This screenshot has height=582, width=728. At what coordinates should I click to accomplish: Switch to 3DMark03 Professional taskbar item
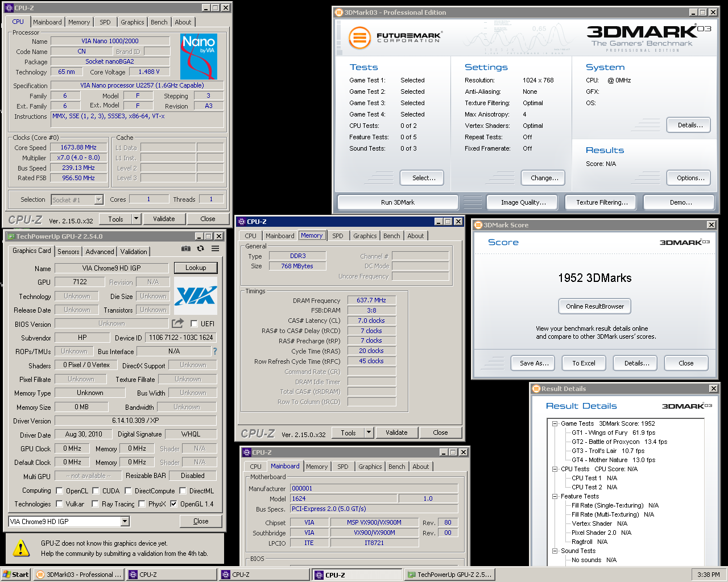pyautogui.click(x=78, y=575)
